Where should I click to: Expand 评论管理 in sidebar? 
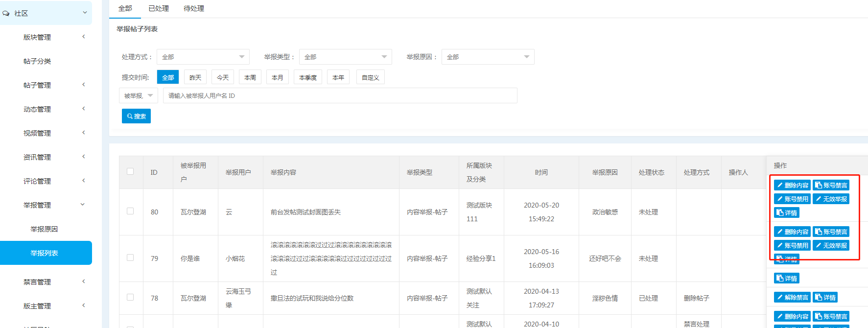coord(46,181)
